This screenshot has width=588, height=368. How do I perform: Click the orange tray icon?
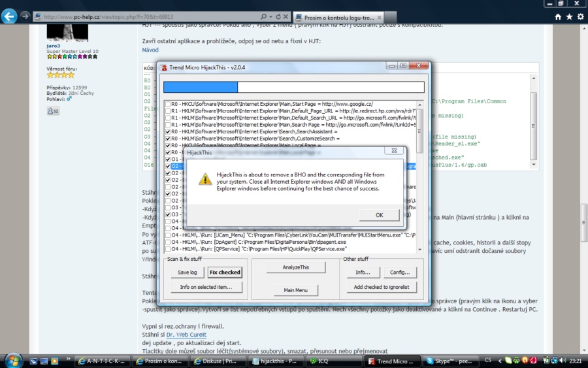(x=525, y=361)
